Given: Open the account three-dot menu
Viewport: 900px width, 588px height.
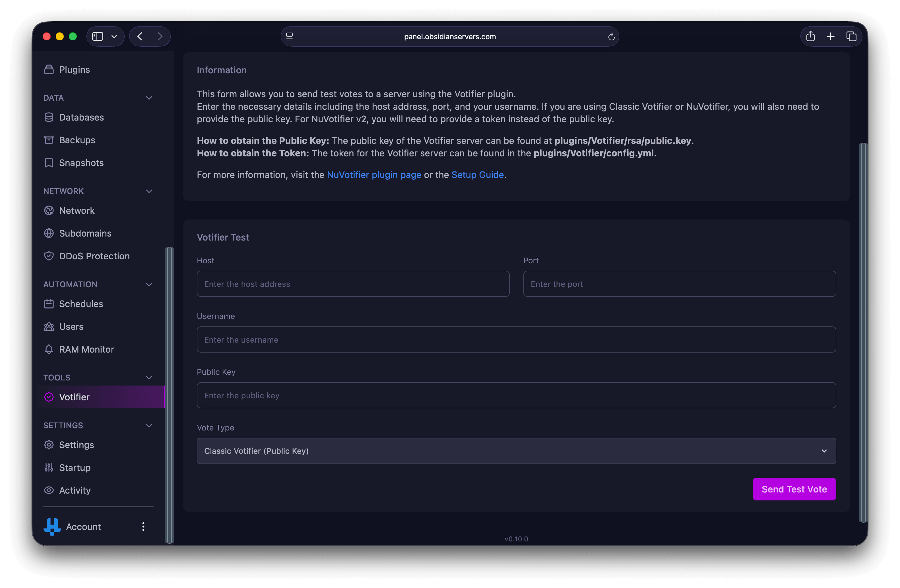Looking at the screenshot, I should [143, 526].
